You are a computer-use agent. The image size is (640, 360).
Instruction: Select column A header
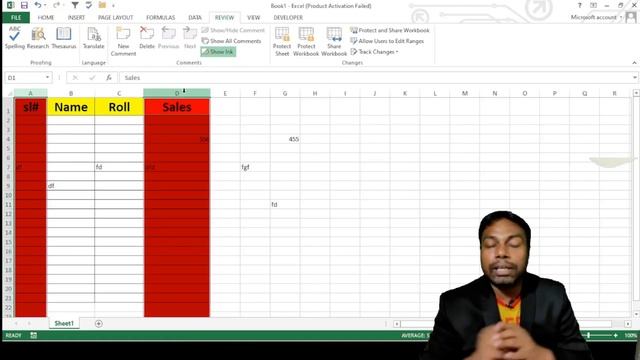[x=31, y=93]
